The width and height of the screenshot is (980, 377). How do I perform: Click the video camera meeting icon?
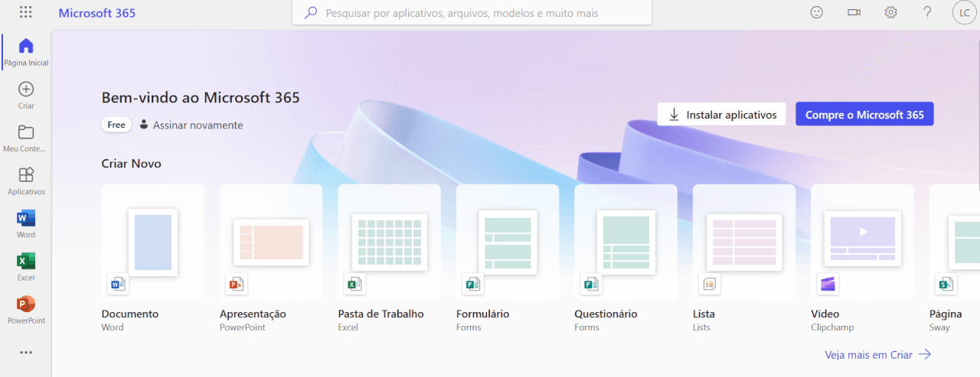854,12
